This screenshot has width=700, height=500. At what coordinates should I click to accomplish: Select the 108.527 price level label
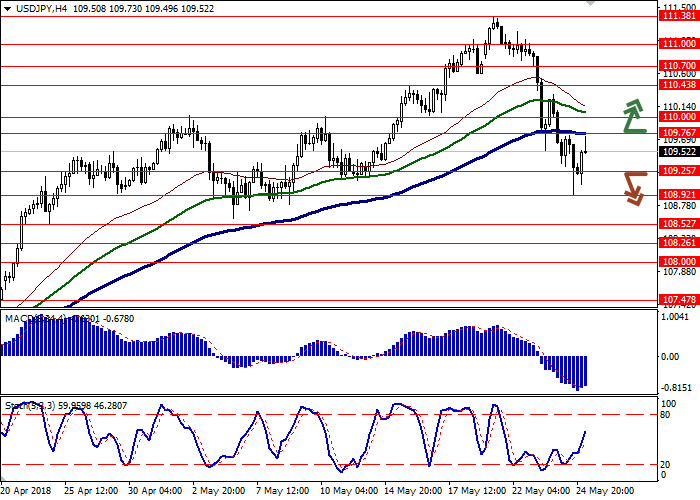coord(678,224)
